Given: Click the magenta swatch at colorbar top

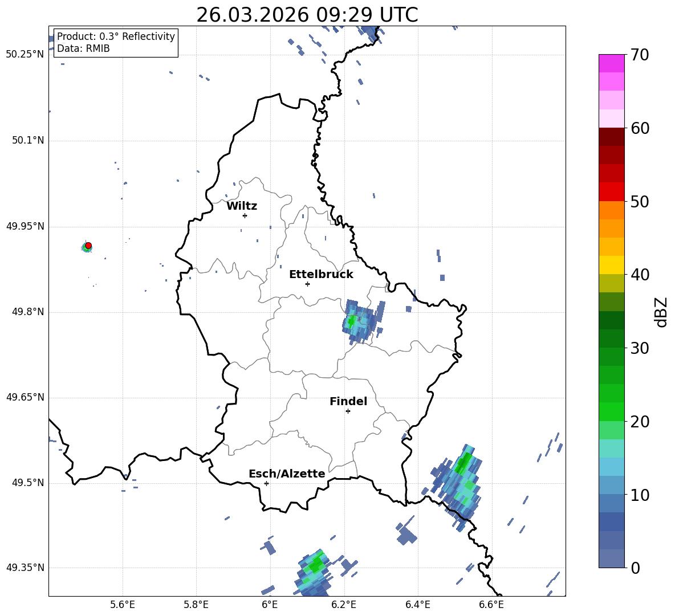Looking at the screenshot, I should 611,63.
